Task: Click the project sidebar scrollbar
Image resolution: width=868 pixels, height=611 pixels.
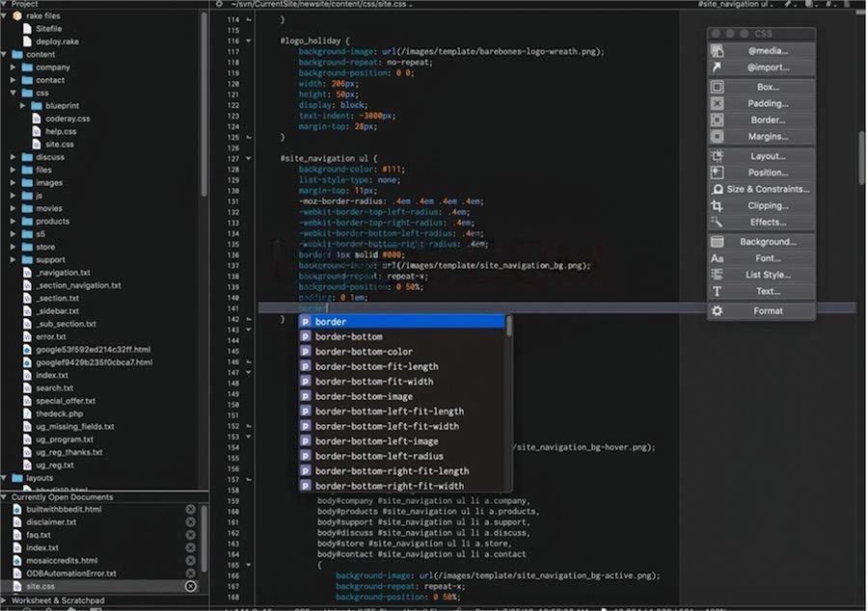Action: (x=204, y=103)
